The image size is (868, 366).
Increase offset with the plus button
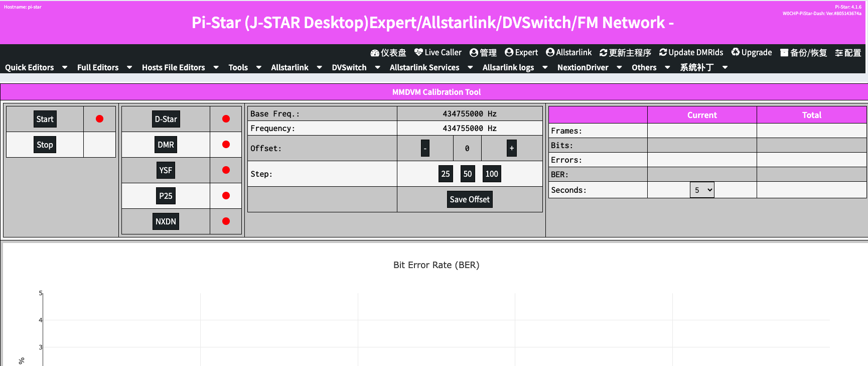(512, 148)
